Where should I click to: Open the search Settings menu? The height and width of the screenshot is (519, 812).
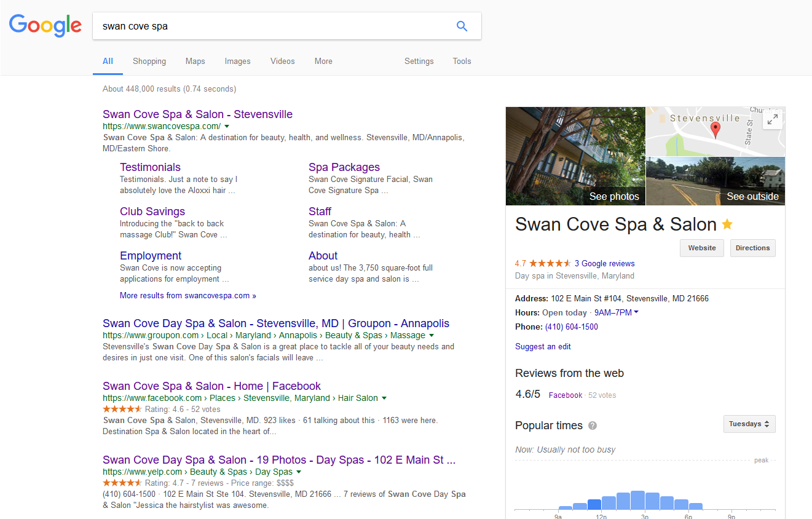(419, 61)
